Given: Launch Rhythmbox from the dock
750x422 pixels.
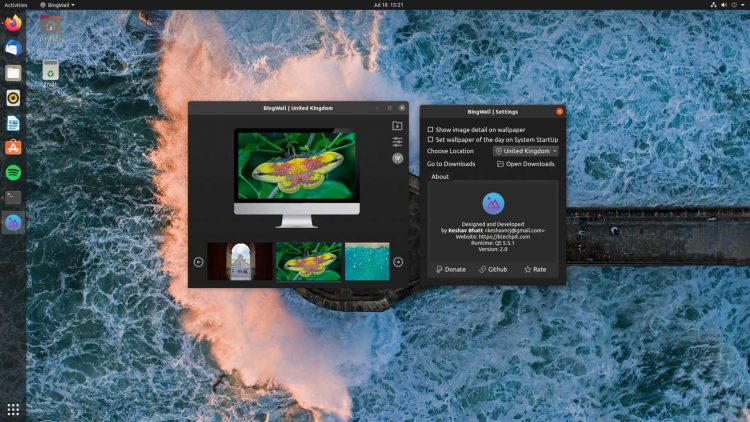Looking at the screenshot, I should click(13, 98).
